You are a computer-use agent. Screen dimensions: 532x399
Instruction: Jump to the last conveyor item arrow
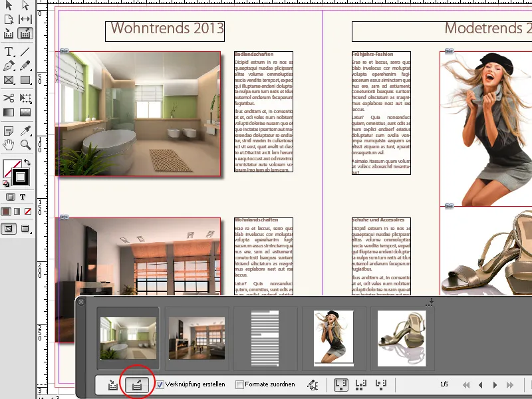point(508,384)
